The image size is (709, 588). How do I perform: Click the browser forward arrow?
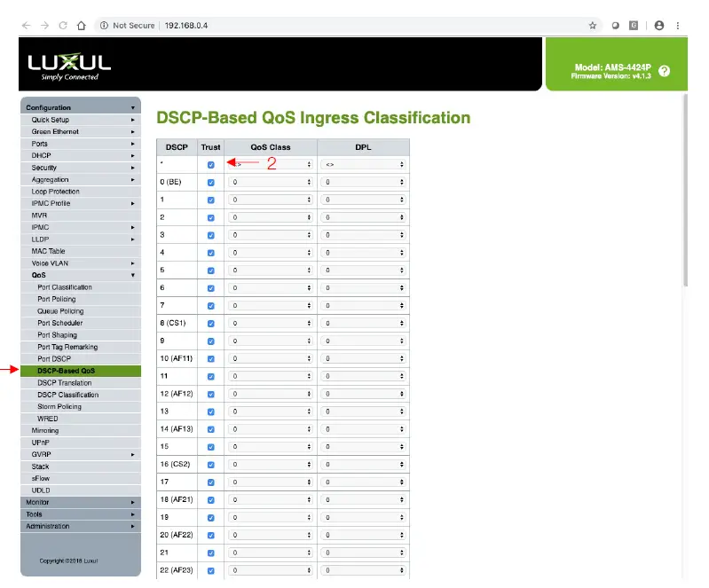tap(44, 26)
